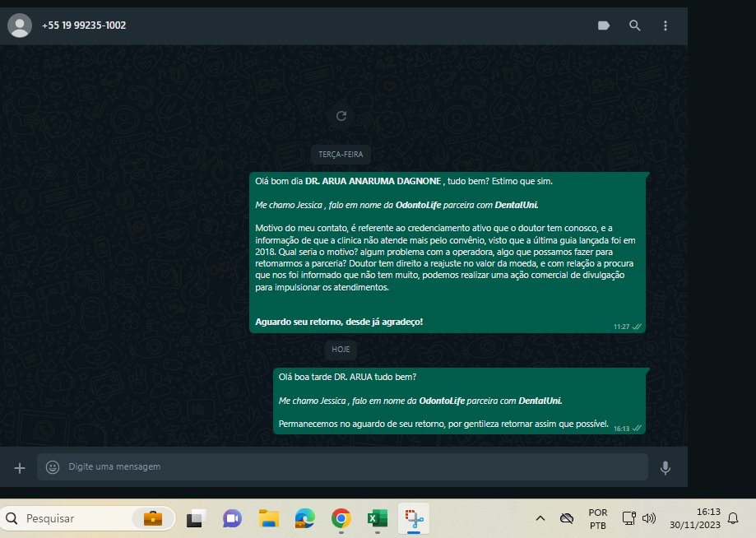Click the Olá boa tarde DR. ARUA line
756x538 pixels.
click(x=348, y=377)
